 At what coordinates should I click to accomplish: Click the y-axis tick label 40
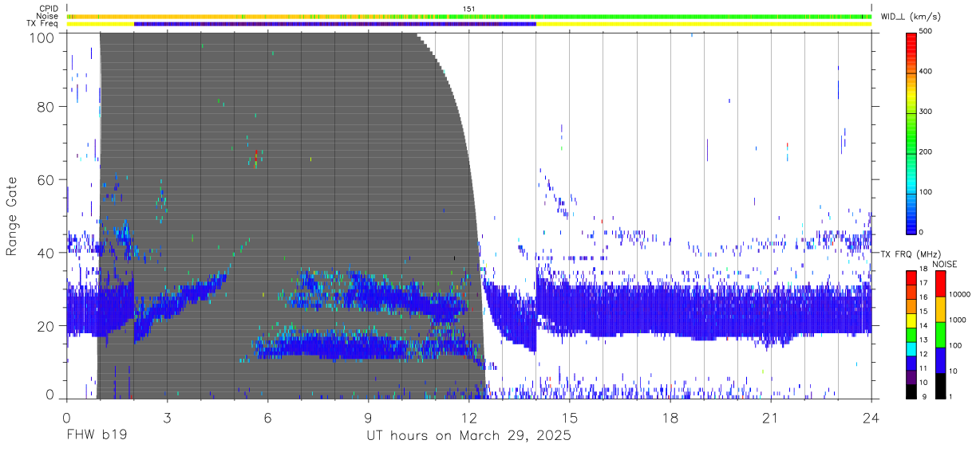pos(45,253)
